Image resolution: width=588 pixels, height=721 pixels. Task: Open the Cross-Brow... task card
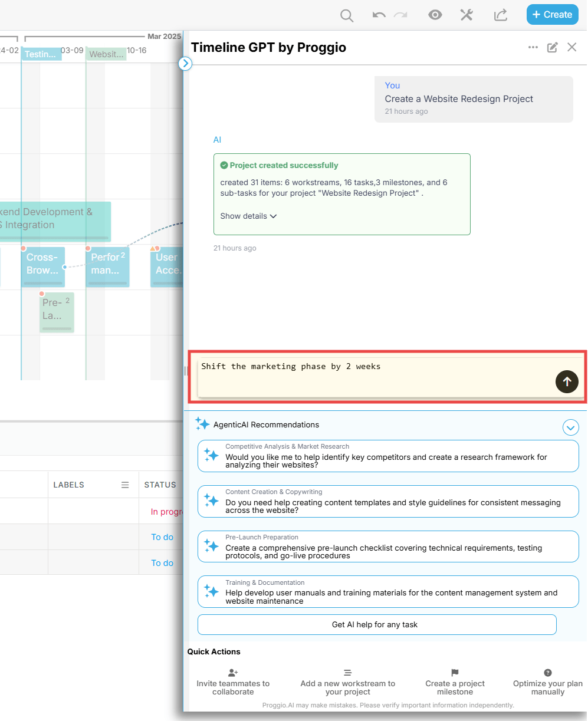pyautogui.click(x=43, y=266)
